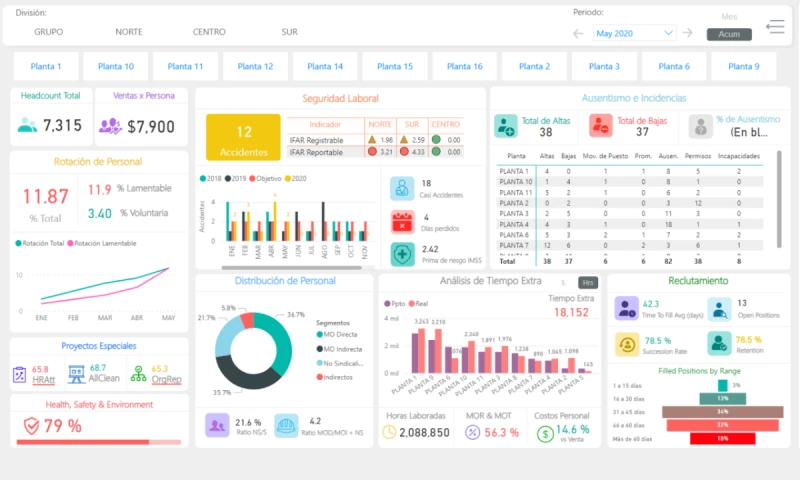The image size is (800, 480).
Task: Click the Headcount Total people icon
Action: coord(28,126)
